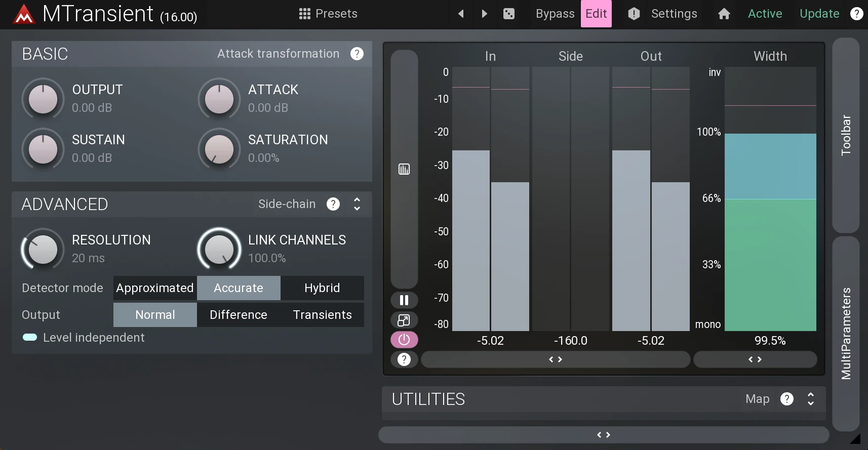The width and height of the screenshot is (868, 450).
Task: Open Side-chain help icon
Action: [x=333, y=204]
